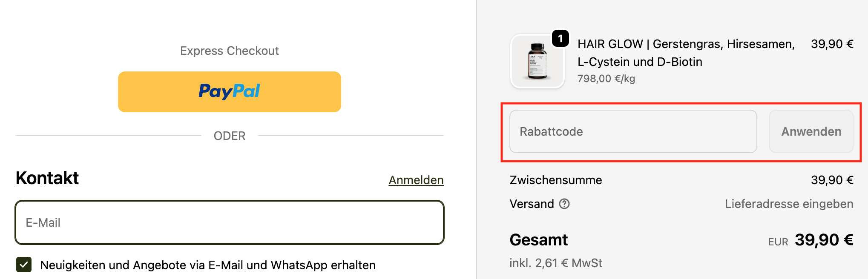Open the Versand shipping help question mark icon
This screenshot has height=279, width=868.
point(565,204)
